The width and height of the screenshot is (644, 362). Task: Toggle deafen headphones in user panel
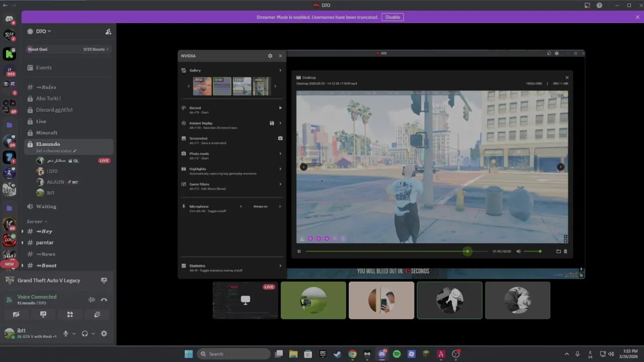point(85,333)
